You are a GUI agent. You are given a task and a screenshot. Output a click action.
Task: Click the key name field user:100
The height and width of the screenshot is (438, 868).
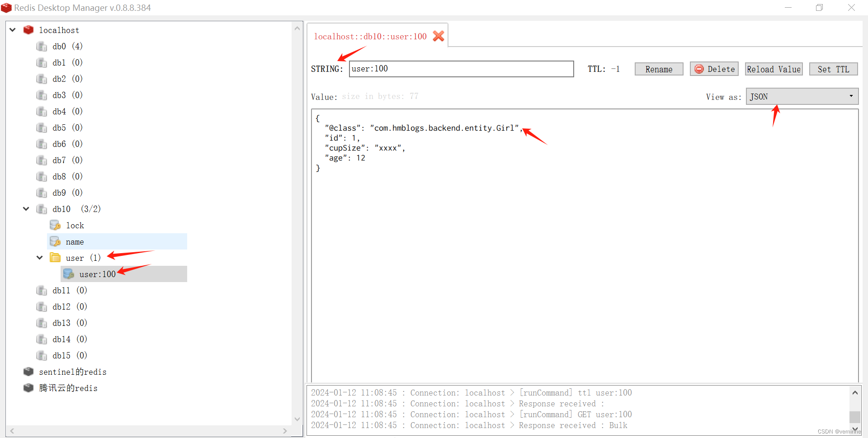[x=461, y=69]
